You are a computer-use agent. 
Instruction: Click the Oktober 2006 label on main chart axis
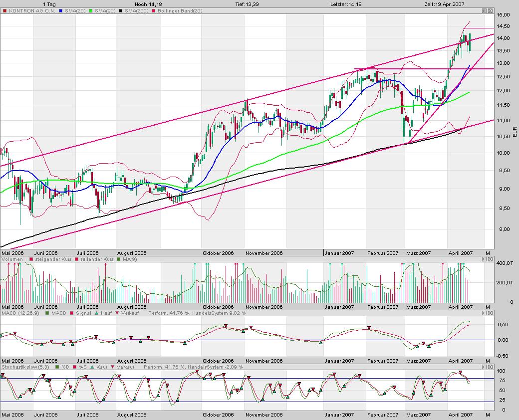coord(218,253)
